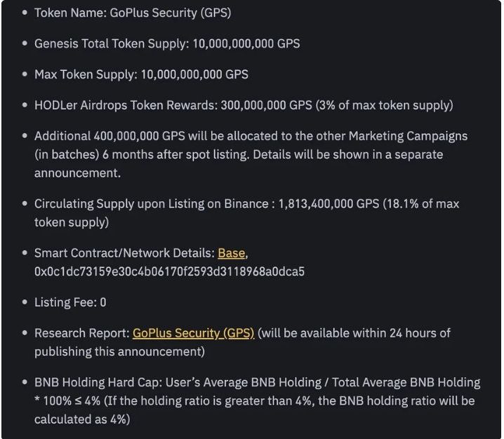Click the Smart Contract/Network Details label
This screenshot has height=439, width=504.
pos(125,252)
